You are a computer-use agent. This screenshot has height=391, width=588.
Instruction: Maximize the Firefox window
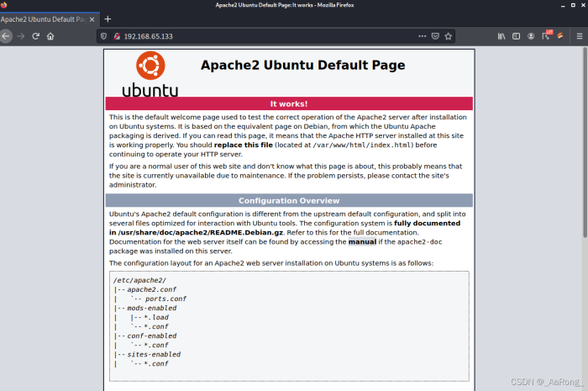573,5
